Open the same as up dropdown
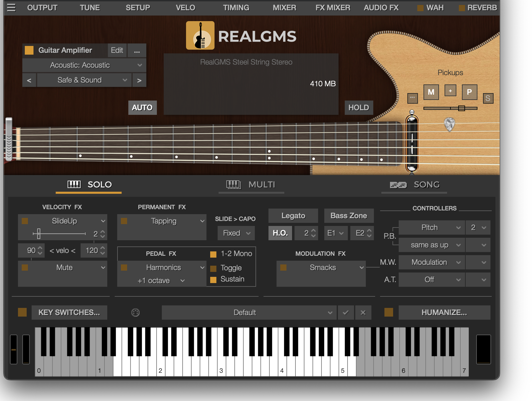 (x=432, y=245)
